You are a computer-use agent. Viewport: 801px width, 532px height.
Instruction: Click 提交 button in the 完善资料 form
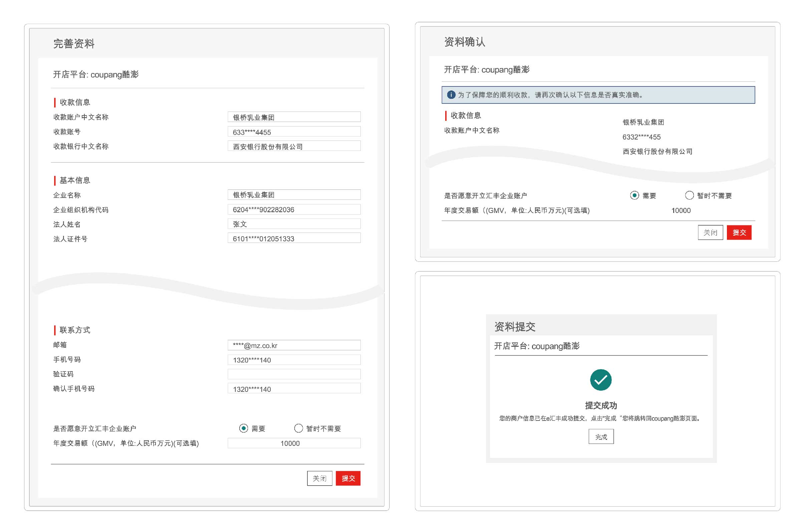[x=348, y=478]
